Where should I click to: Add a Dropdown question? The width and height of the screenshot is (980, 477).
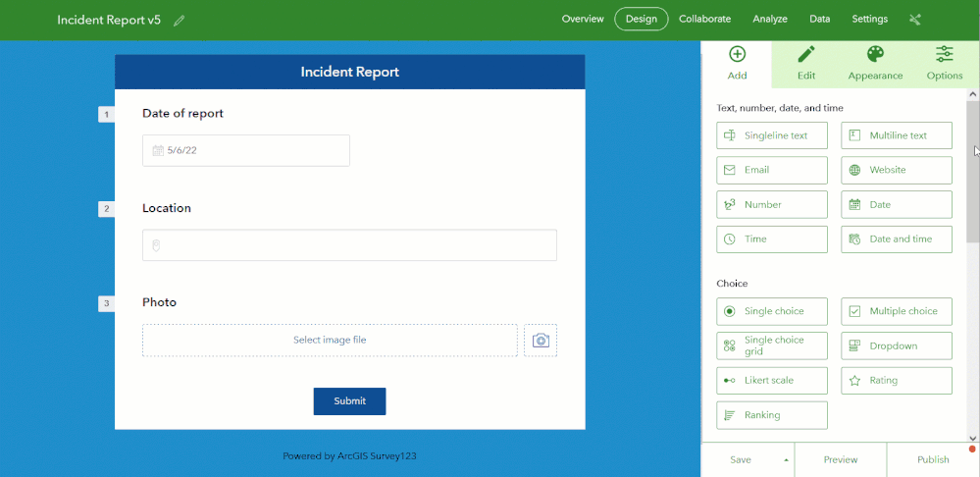pos(897,345)
